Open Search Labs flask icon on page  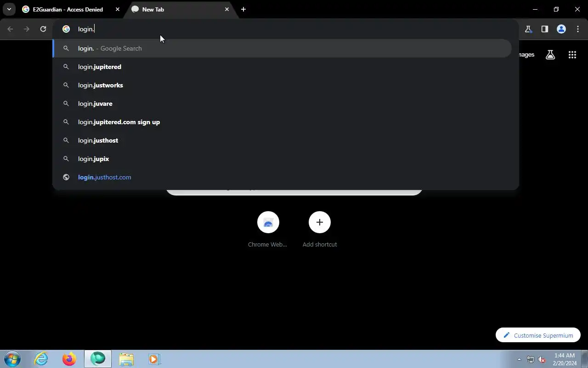(x=550, y=55)
